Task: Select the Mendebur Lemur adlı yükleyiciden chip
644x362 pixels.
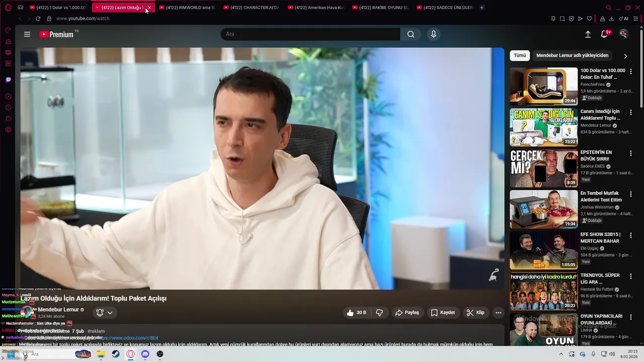Action: pyautogui.click(x=573, y=55)
